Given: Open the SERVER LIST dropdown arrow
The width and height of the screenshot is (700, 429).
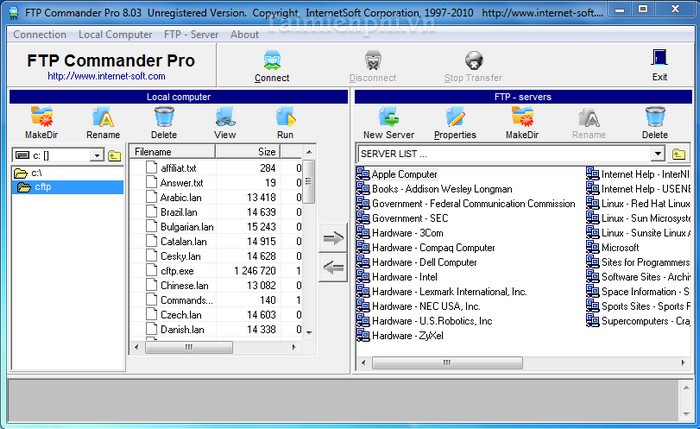Looking at the screenshot, I should [657, 154].
